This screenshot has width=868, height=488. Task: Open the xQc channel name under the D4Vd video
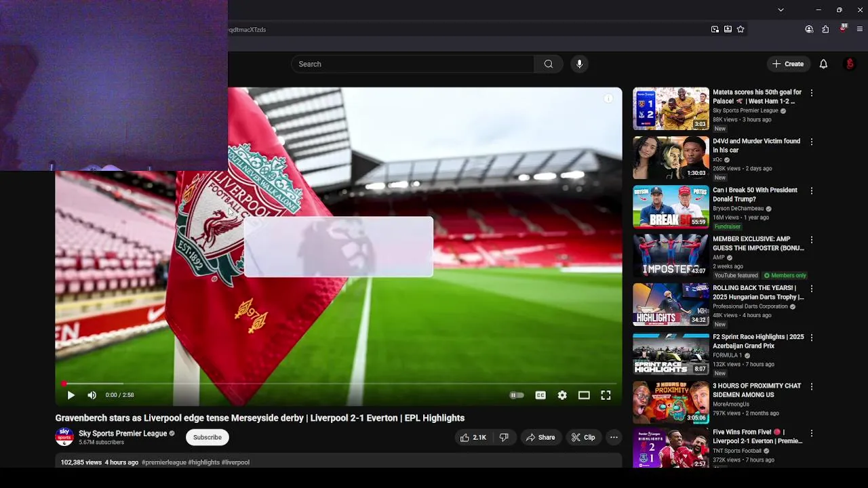point(717,160)
